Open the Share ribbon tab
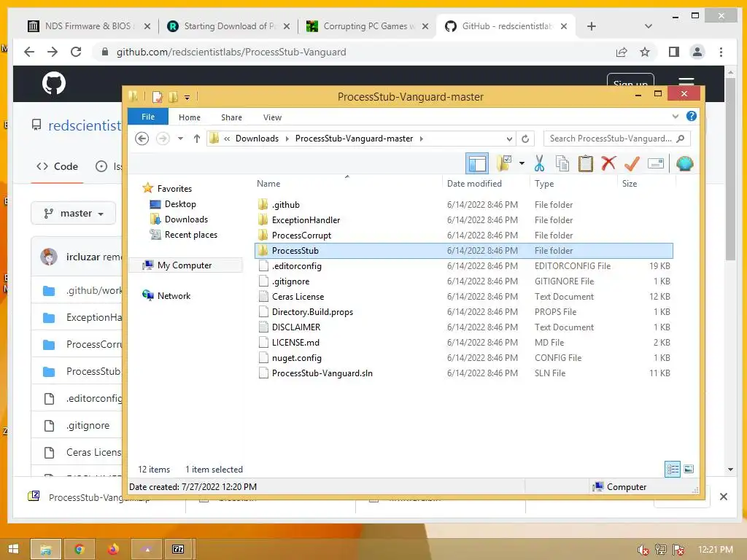Screen dimensions: 747x560 pos(231,117)
